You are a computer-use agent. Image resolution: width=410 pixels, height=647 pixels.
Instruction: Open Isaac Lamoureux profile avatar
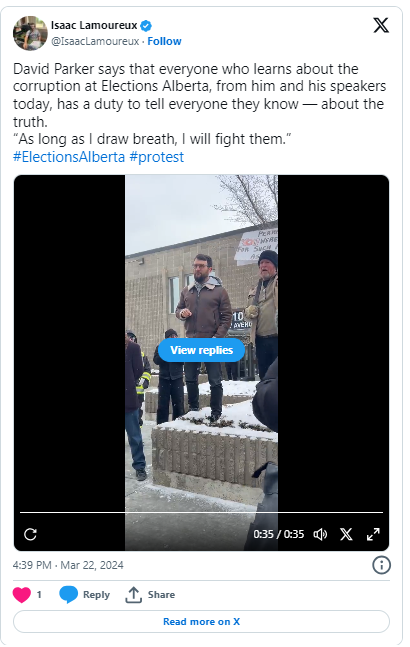(x=30, y=33)
